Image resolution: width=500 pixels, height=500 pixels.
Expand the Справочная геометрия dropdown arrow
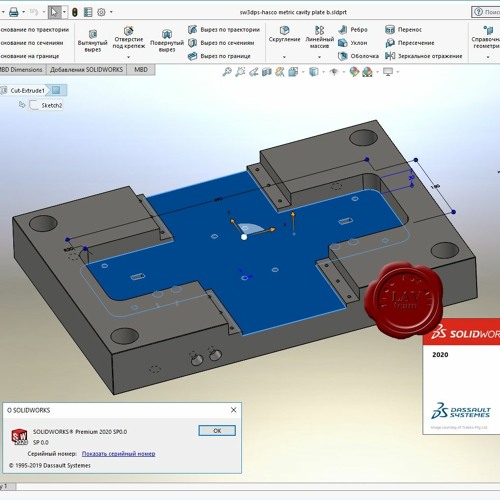pyautogui.click(x=488, y=57)
